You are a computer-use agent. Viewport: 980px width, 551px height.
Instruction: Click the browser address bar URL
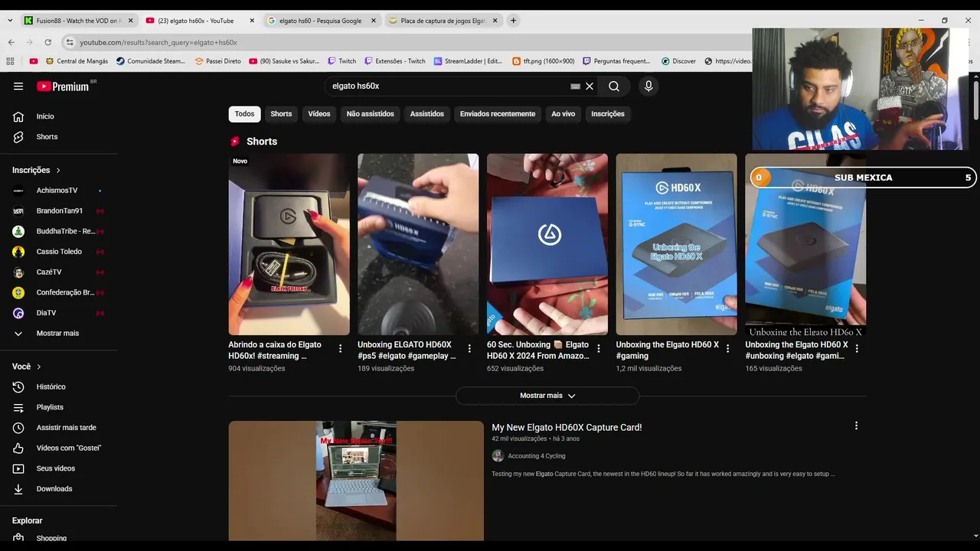coord(158,43)
